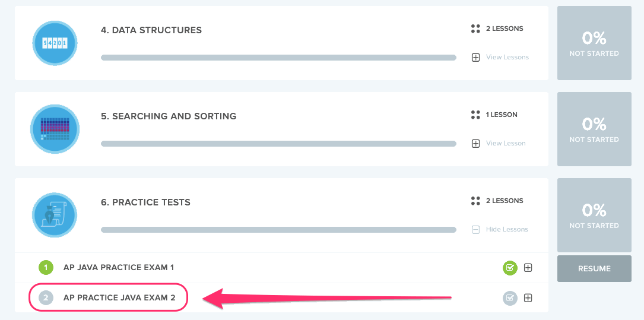Click the four-dot lessons icon for Searching and Sorting
This screenshot has width=644, height=320.
click(475, 115)
